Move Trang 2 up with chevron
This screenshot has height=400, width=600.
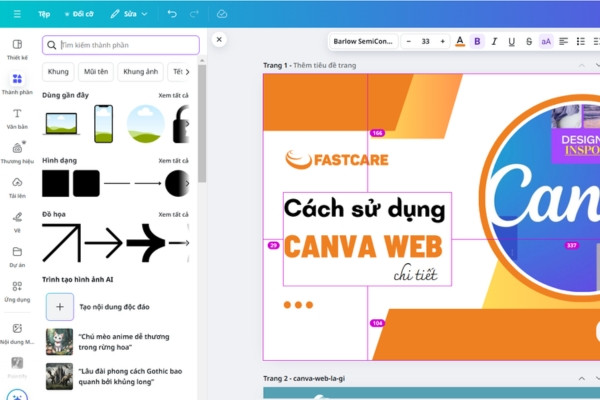coord(582,379)
